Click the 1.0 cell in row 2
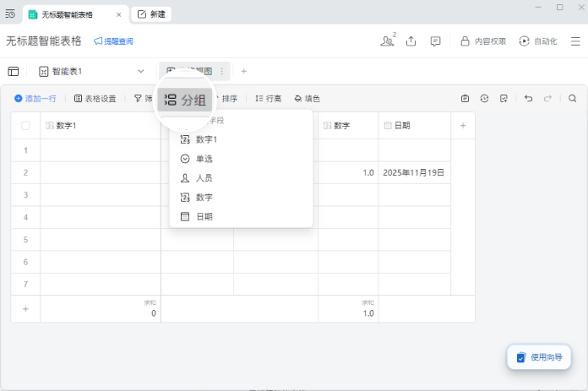This screenshot has width=588, height=391. [348, 173]
